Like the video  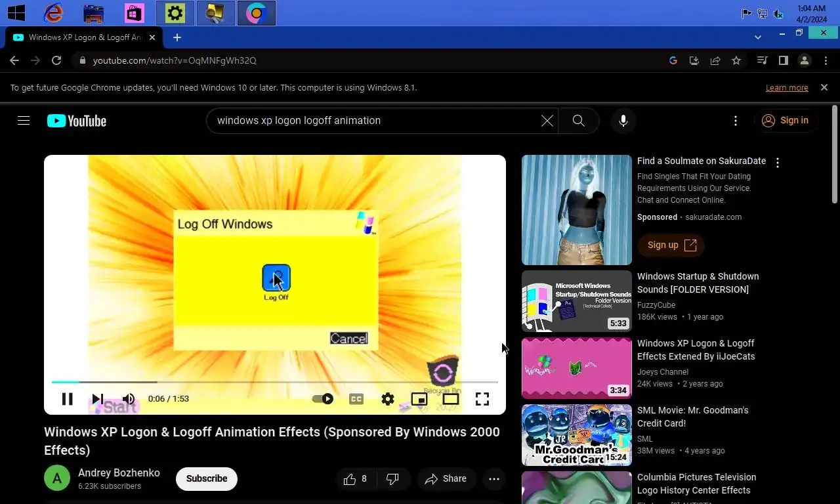pos(355,479)
